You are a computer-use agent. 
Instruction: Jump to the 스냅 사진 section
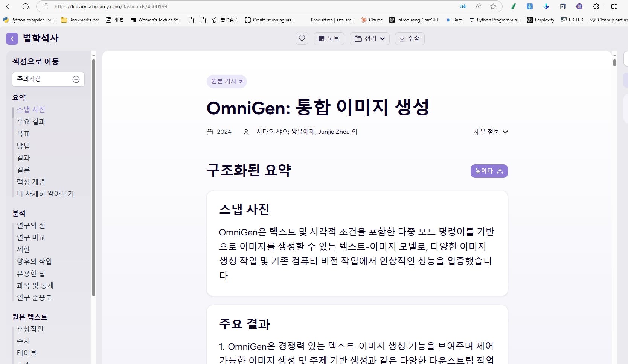click(31, 109)
